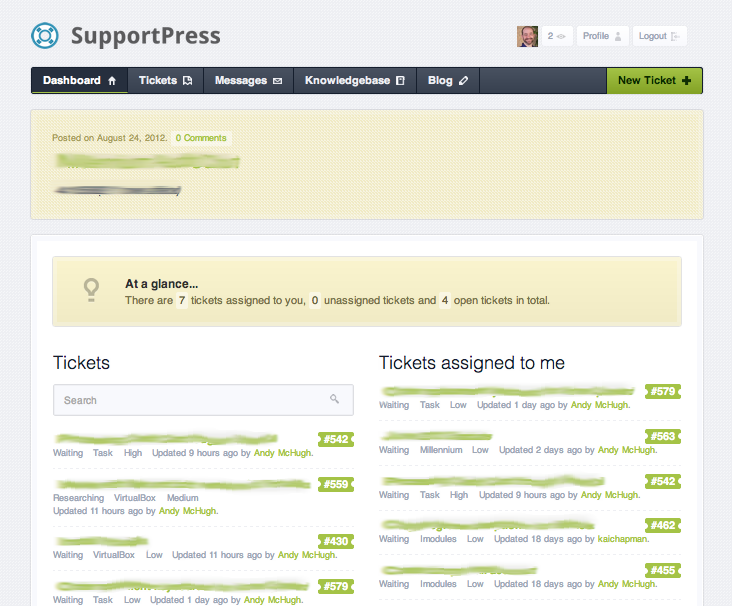732x606 pixels.
Task: Open blurred ticket title for #563
Action: click(x=436, y=436)
